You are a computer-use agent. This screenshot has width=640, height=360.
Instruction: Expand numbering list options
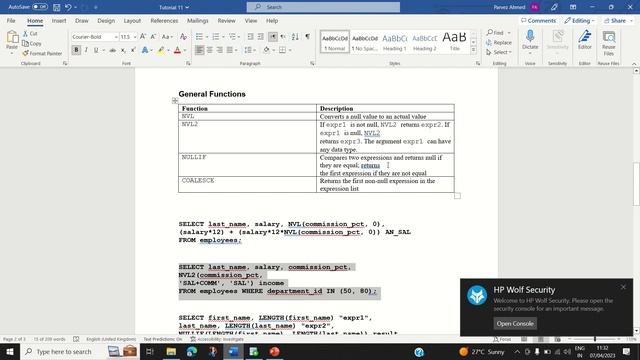click(x=223, y=37)
